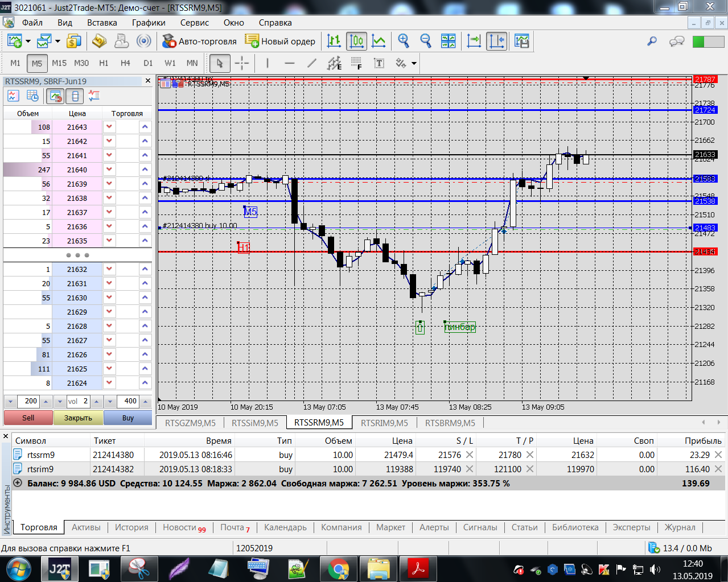Image resolution: width=728 pixels, height=582 pixels.
Task: Switch chart to line graph mode
Action: [x=379, y=41]
